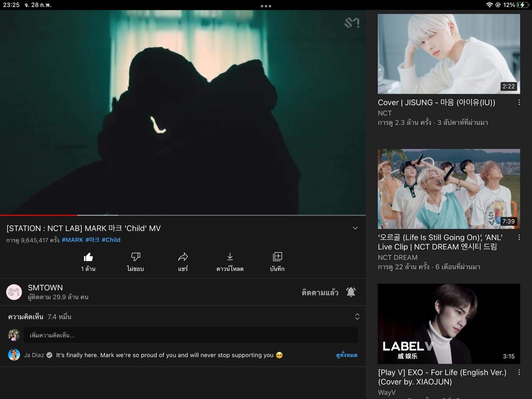The image size is (532, 399).
Task: Tap the Ja Diaz comment text
Action: pyautogui.click(x=169, y=355)
